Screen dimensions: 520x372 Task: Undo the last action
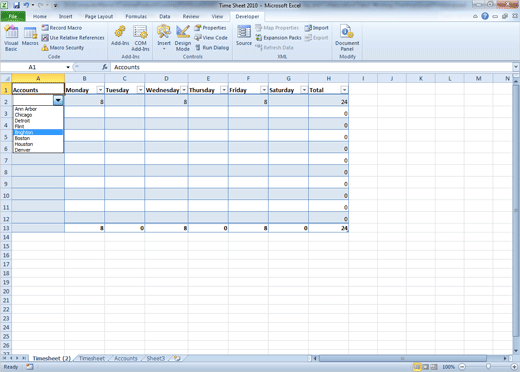[x=26, y=5]
